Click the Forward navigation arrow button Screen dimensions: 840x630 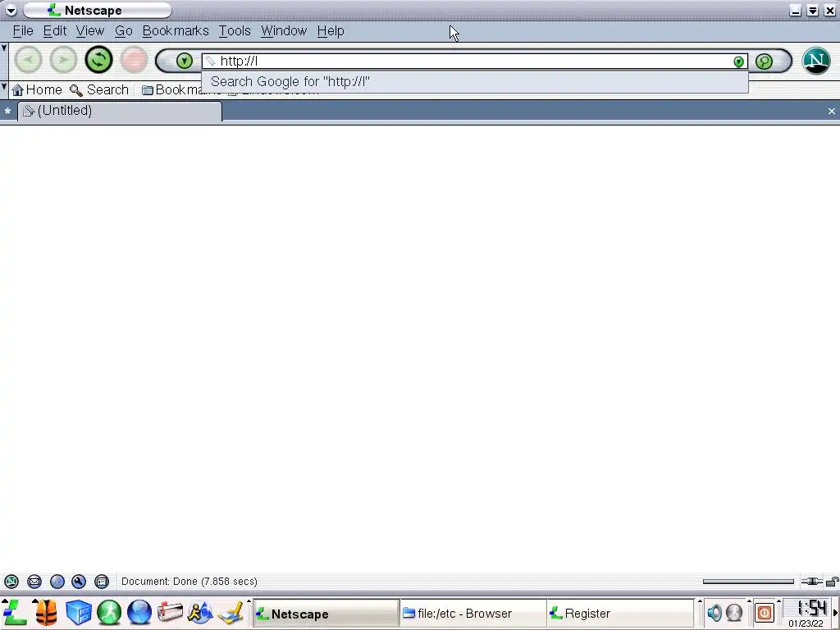pyautogui.click(x=63, y=59)
